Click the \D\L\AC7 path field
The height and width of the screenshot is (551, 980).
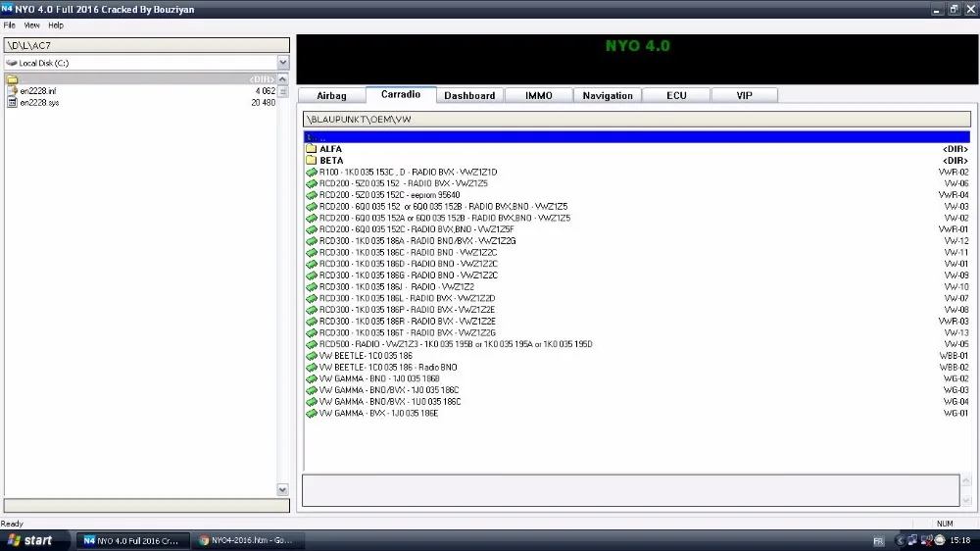pos(147,45)
